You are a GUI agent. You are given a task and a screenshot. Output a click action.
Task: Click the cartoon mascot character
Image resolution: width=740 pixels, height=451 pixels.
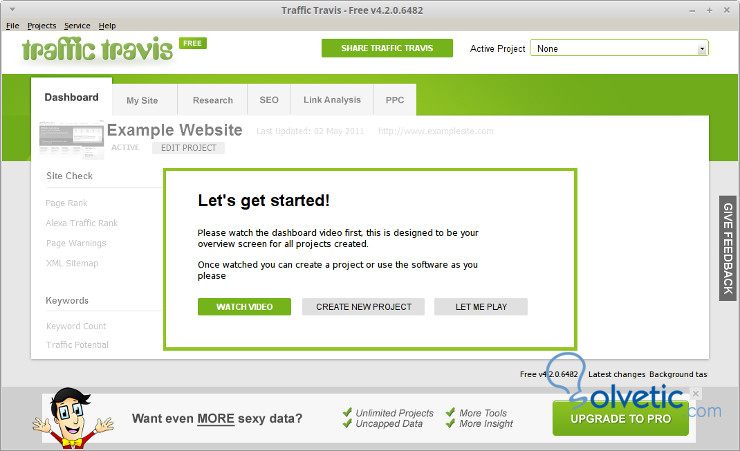coord(73,418)
